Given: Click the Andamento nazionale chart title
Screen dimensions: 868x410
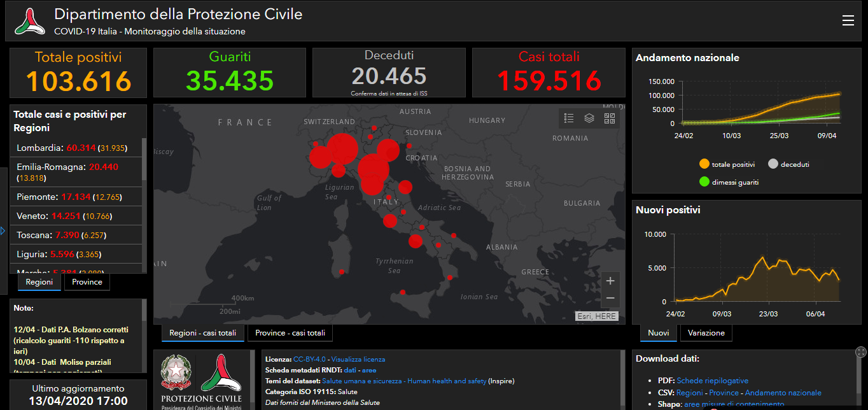Looking at the screenshot, I should tap(687, 57).
